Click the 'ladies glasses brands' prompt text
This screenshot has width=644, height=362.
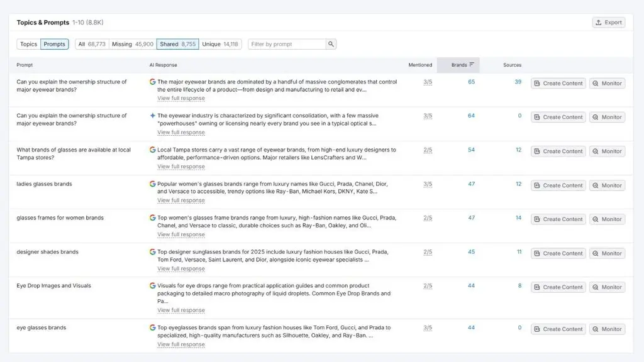point(44,184)
